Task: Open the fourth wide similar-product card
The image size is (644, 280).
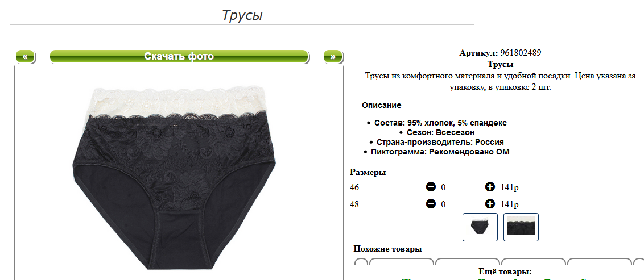Action: coord(600,262)
